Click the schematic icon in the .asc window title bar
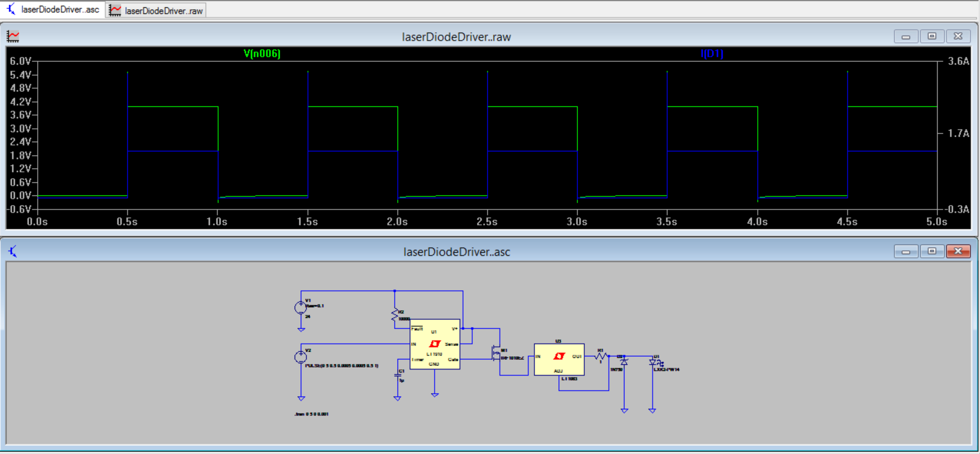The height and width of the screenshot is (454, 980). coord(13,251)
